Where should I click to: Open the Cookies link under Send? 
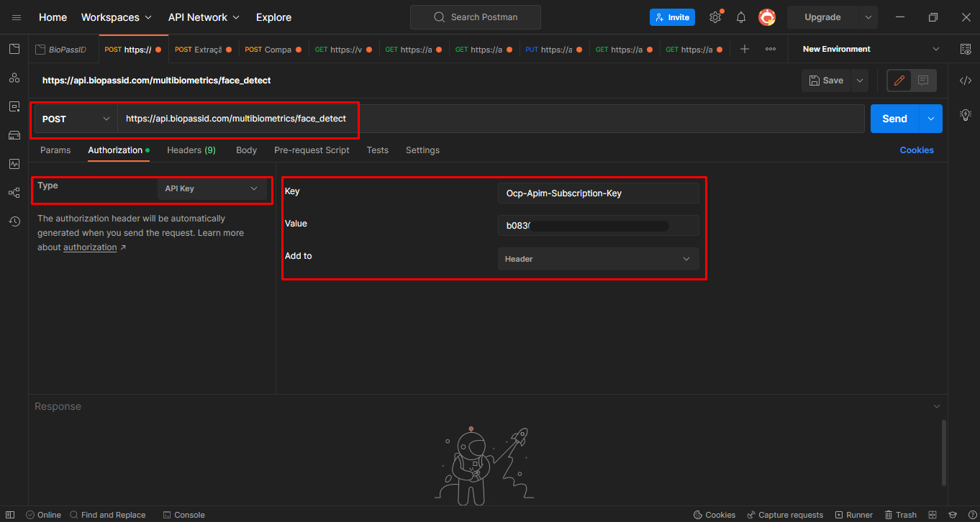[917, 150]
